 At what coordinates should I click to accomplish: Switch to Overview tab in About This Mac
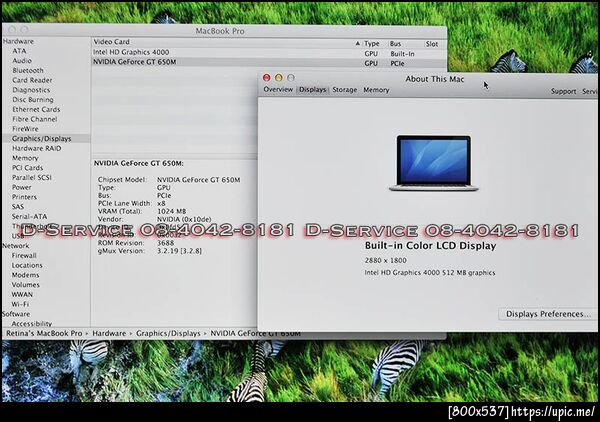pyautogui.click(x=278, y=89)
